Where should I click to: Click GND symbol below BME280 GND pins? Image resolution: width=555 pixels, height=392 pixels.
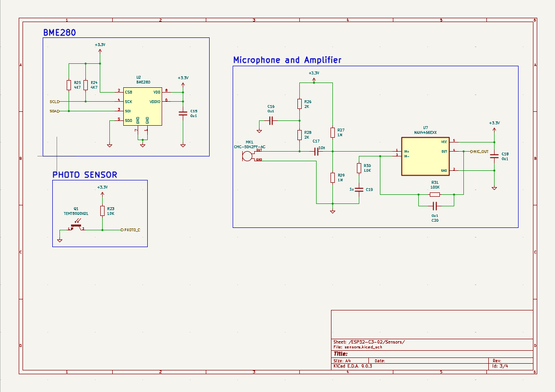(142, 145)
